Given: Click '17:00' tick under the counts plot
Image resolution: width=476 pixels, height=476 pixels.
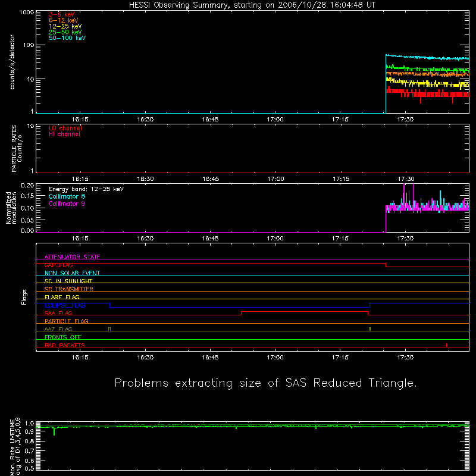Looking at the screenshot, I should point(275,120).
